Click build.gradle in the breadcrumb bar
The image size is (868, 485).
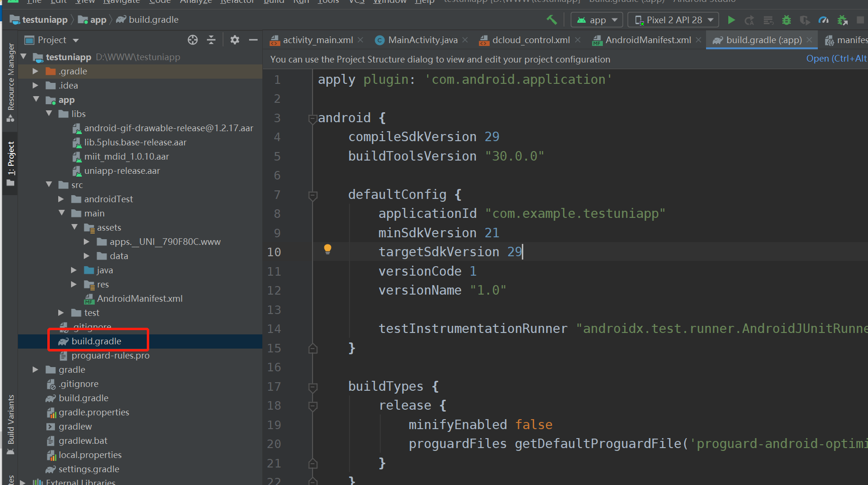point(148,20)
